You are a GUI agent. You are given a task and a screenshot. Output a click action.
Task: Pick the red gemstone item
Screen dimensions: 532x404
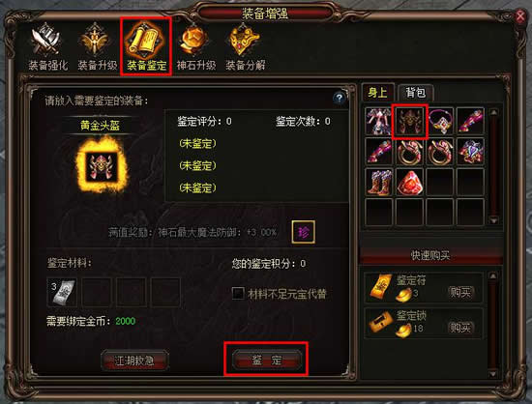pos(409,183)
